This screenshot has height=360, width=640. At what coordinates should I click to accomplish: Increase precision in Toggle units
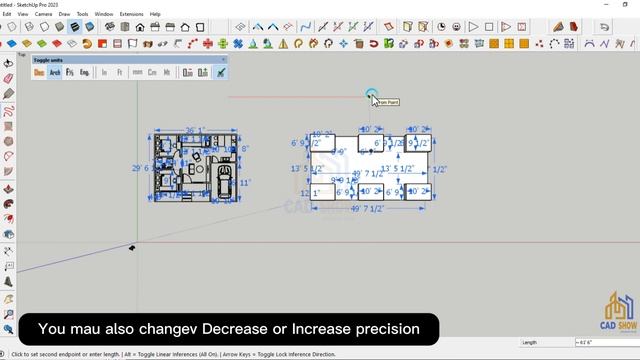pyautogui.click(x=203, y=73)
